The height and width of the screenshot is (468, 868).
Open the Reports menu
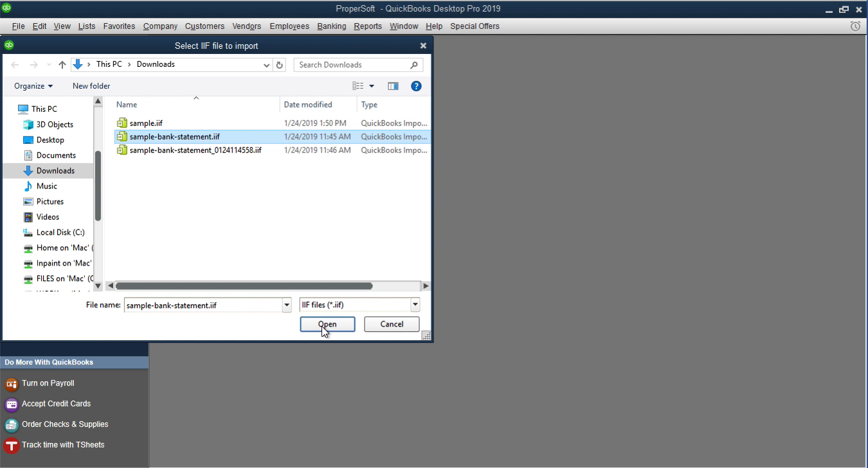[x=368, y=26]
